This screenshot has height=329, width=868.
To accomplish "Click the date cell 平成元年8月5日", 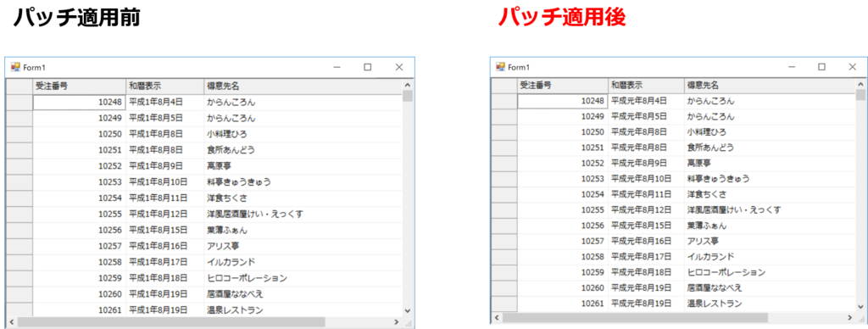I will [645, 117].
